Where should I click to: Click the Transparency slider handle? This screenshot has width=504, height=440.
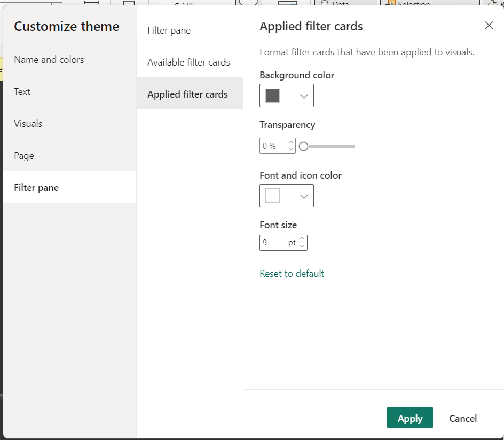pos(303,147)
